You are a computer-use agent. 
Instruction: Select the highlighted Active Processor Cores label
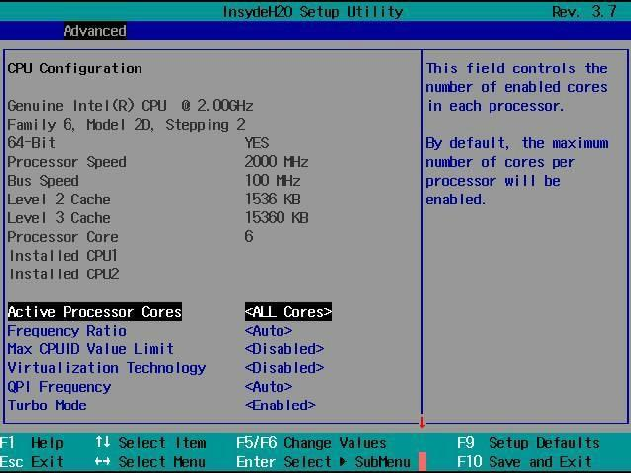tap(95, 312)
